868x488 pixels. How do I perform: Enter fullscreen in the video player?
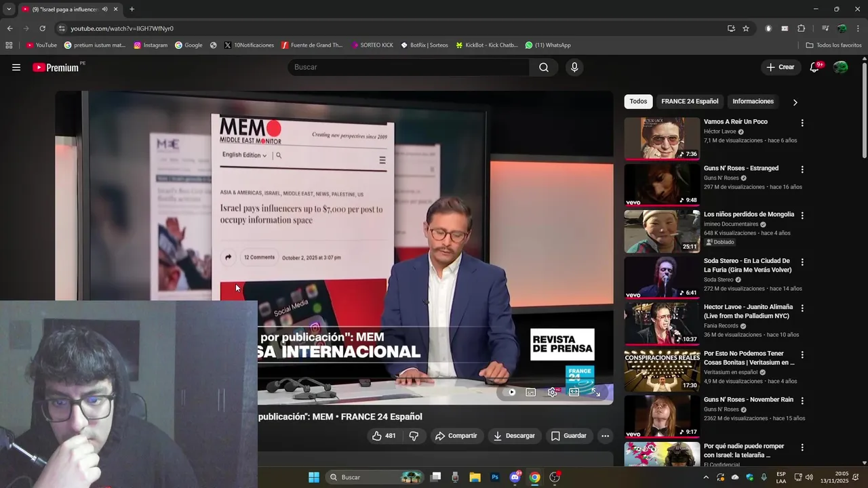click(595, 392)
